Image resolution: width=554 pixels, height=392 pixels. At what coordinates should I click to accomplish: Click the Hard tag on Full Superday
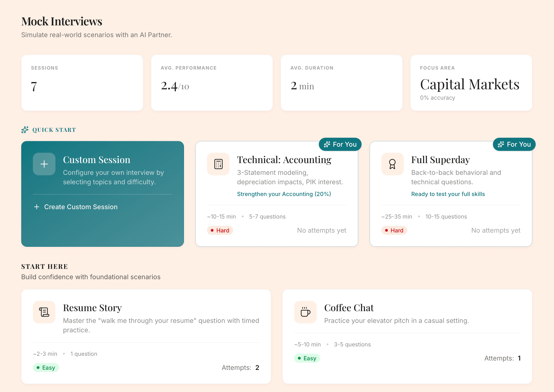[394, 231]
